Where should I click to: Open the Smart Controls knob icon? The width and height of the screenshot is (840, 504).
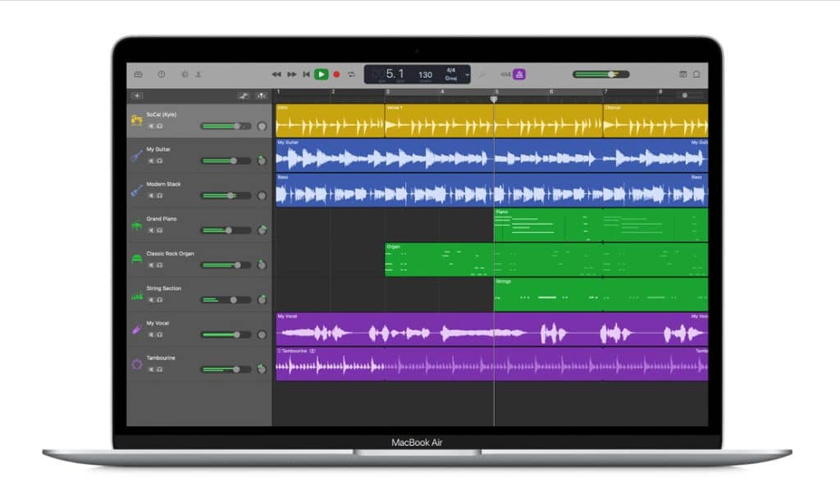(x=185, y=75)
